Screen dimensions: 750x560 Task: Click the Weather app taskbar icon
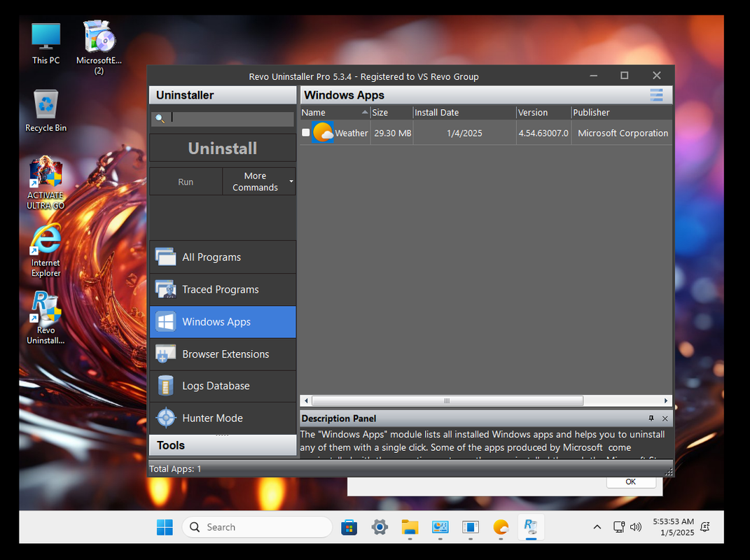point(501,527)
